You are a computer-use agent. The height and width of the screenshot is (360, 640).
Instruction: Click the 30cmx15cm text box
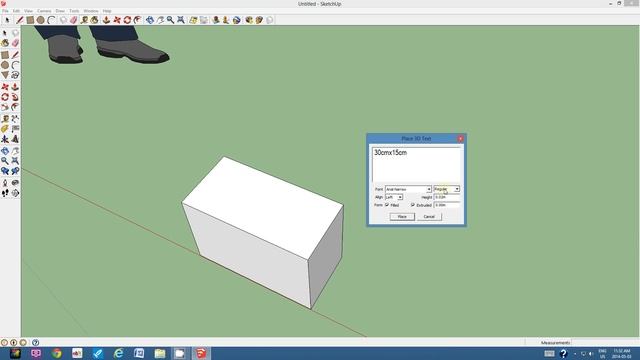pyautogui.click(x=416, y=164)
